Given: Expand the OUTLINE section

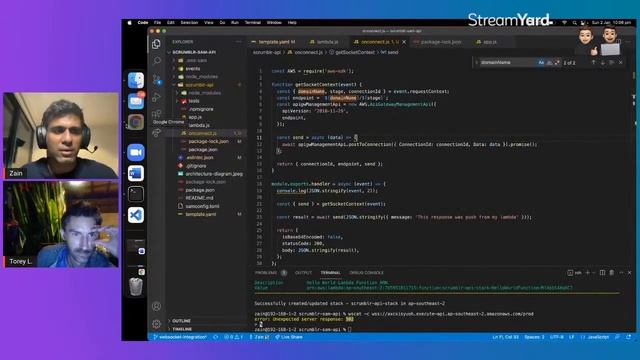Looking at the screenshot, I should coord(181,321).
